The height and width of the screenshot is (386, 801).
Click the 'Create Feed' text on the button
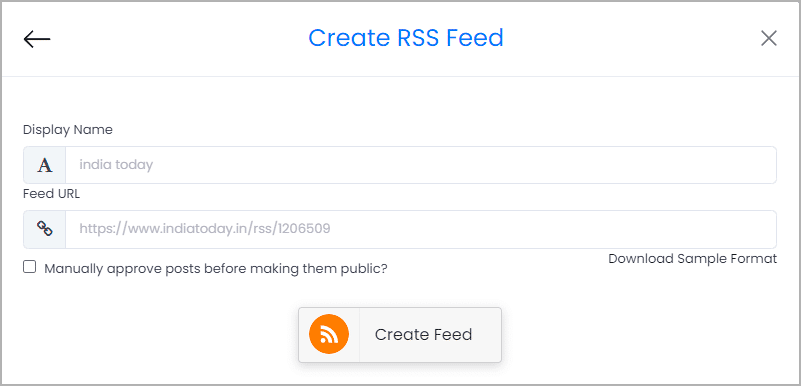[x=423, y=335]
